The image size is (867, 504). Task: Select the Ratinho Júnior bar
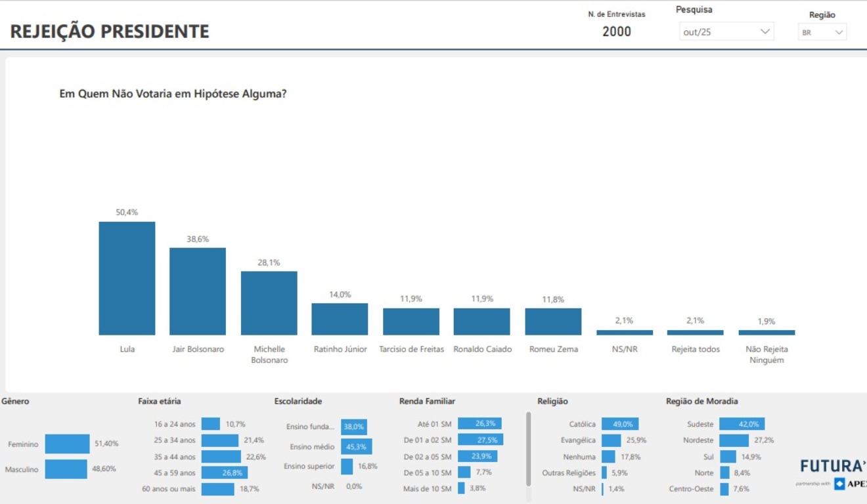[x=340, y=319]
